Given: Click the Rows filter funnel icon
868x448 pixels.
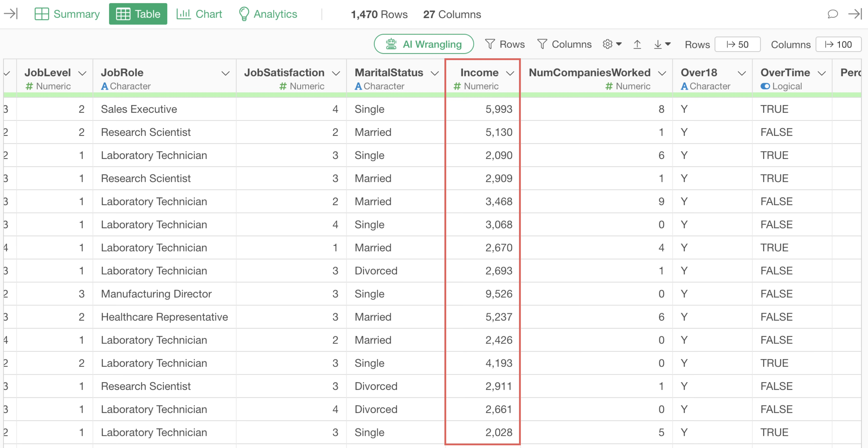Looking at the screenshot, I should click(490, 44).
